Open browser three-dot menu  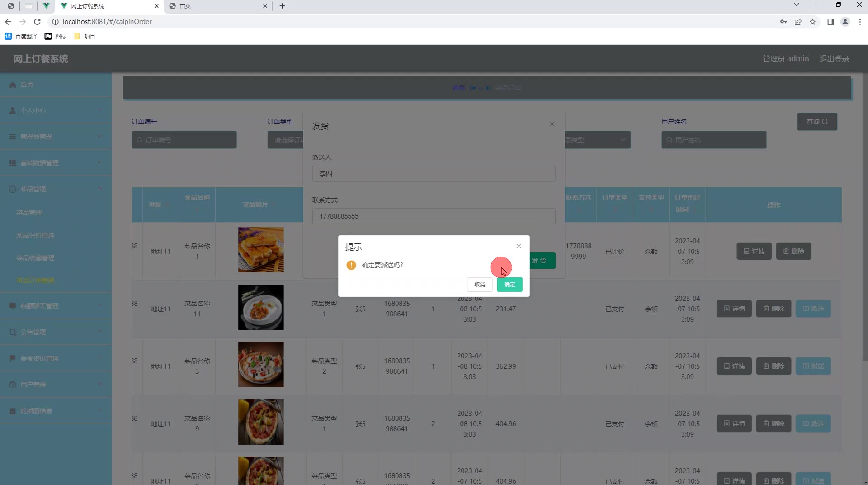coord(860,22)
